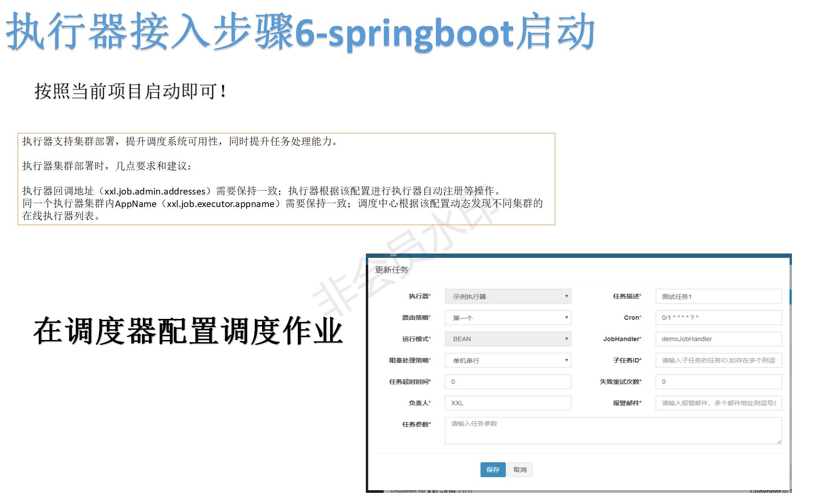
Task: Click the line 执行器集群部署时，几点要求和建议
Action: pos(107,166)
